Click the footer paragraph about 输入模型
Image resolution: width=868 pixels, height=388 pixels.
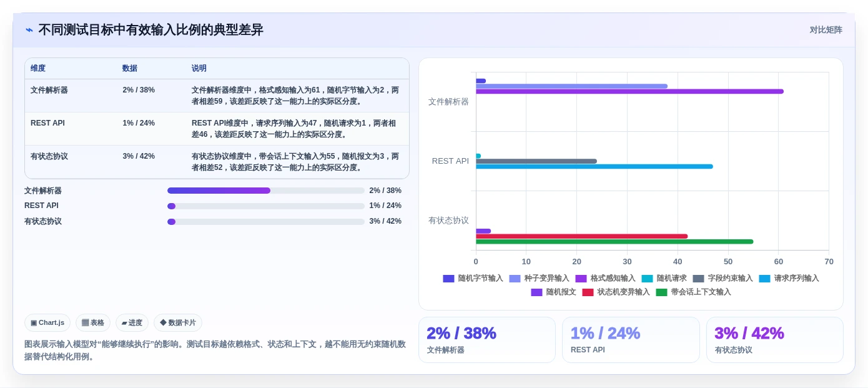215,351
